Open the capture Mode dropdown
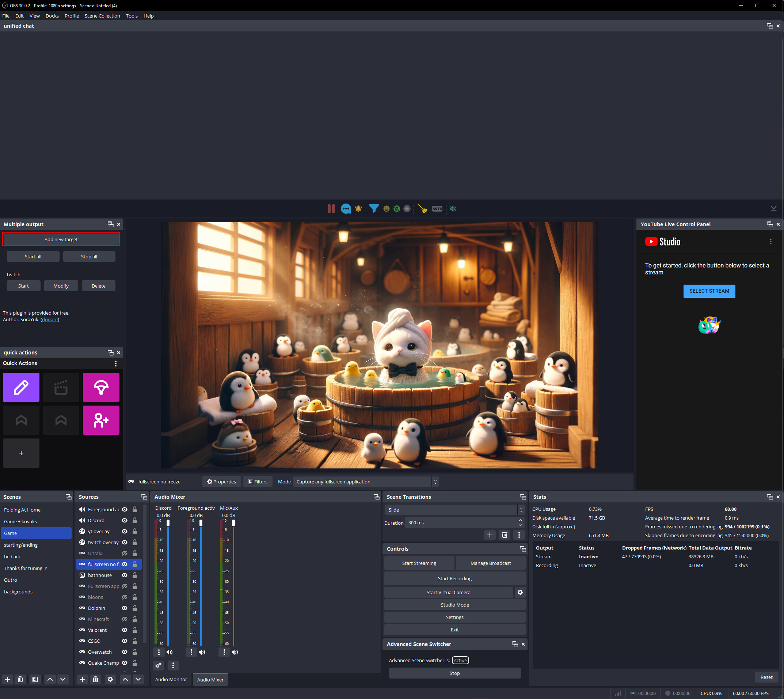 [x=365, y=482]
